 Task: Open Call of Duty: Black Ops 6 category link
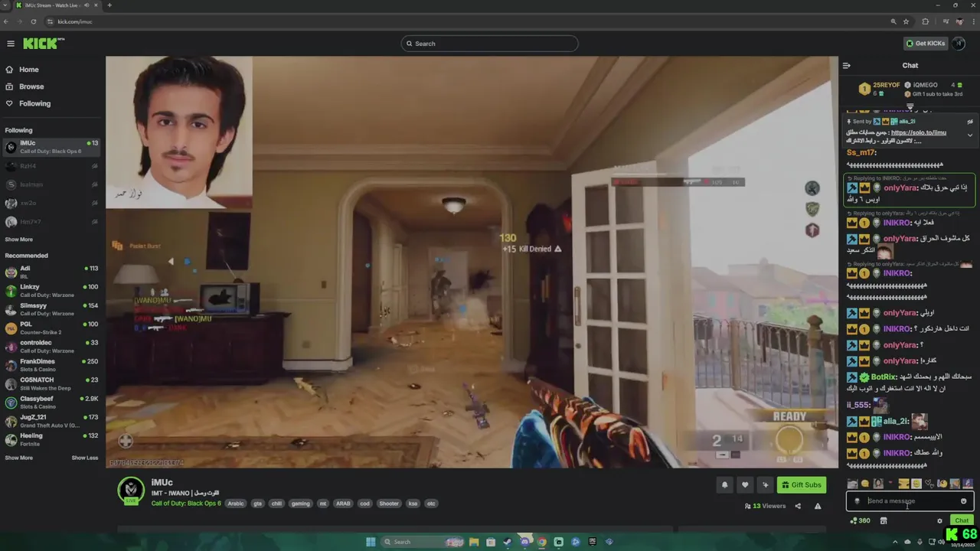pyautogui.click(x=186, y=504)
